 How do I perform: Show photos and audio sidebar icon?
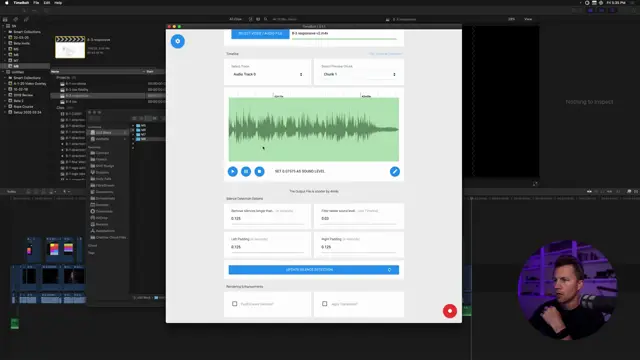click(16, 19)
